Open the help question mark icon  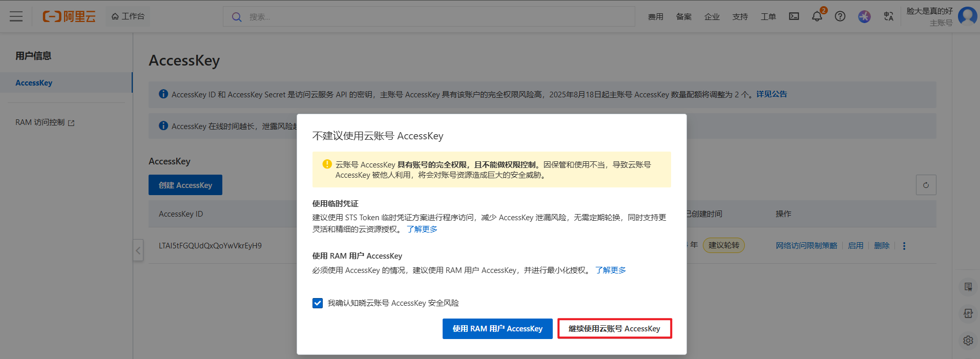coord(840,16)
